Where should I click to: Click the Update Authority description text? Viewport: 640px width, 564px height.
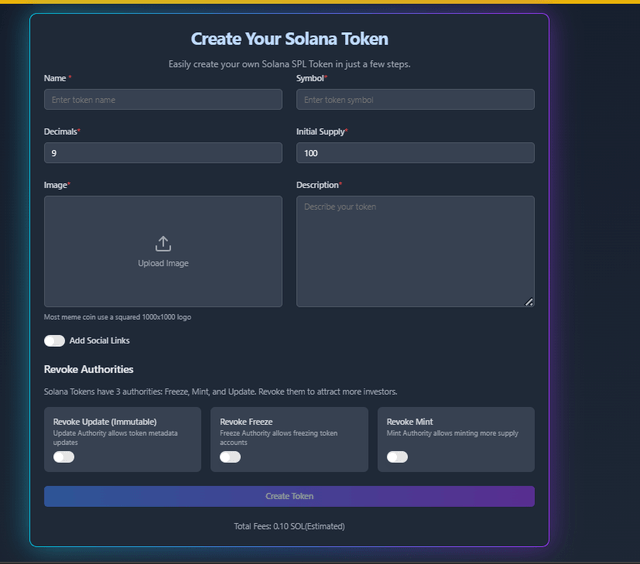pyautogui.click(x=116, y=438)
